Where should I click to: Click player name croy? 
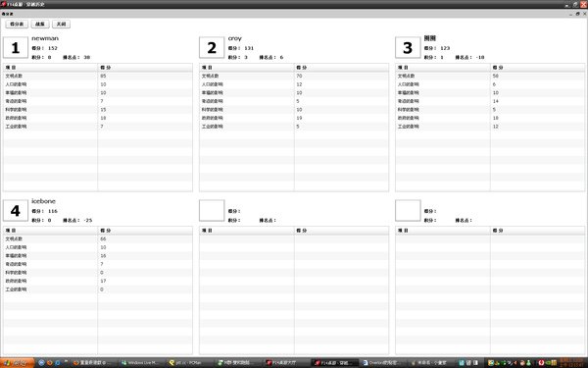click(235, 38)
